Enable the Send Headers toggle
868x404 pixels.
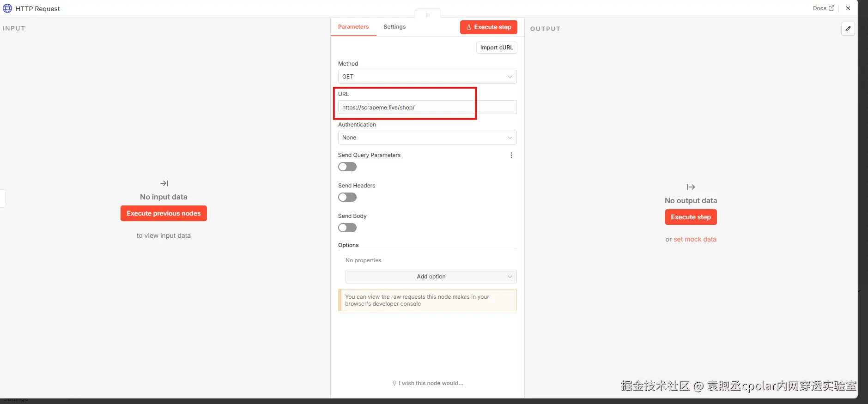click(347, 197)
